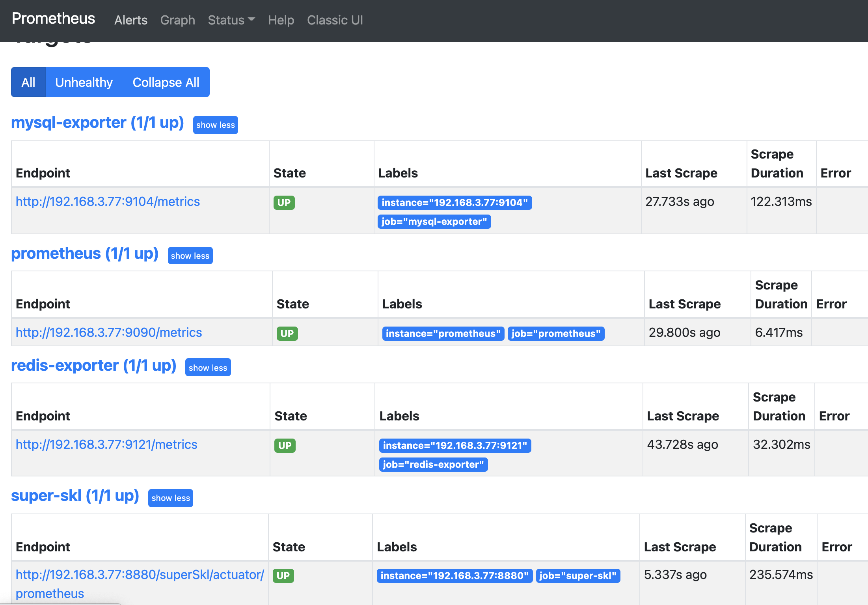Collapse redis-exporter with show less
The image size is (868, 605).
(208, 368)
